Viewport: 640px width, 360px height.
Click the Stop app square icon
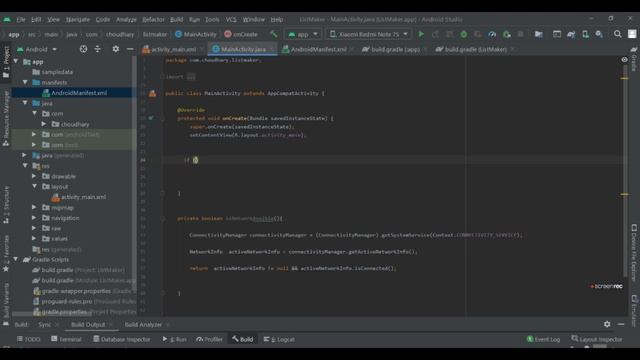(x=520, y=34)
